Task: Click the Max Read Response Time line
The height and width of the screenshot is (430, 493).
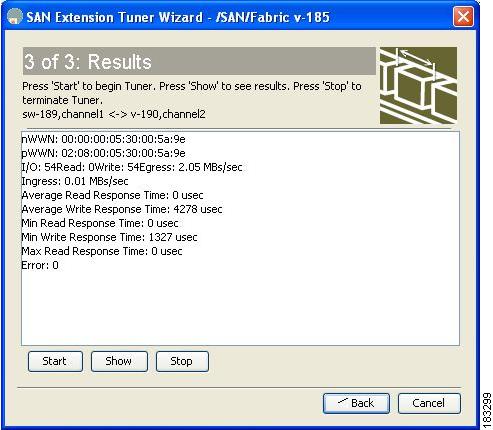Action: point(102,251)
